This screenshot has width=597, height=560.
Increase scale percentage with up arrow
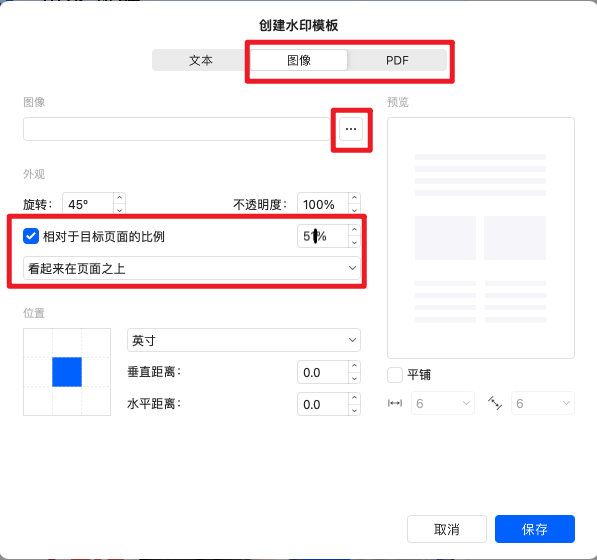click(354, 230)
